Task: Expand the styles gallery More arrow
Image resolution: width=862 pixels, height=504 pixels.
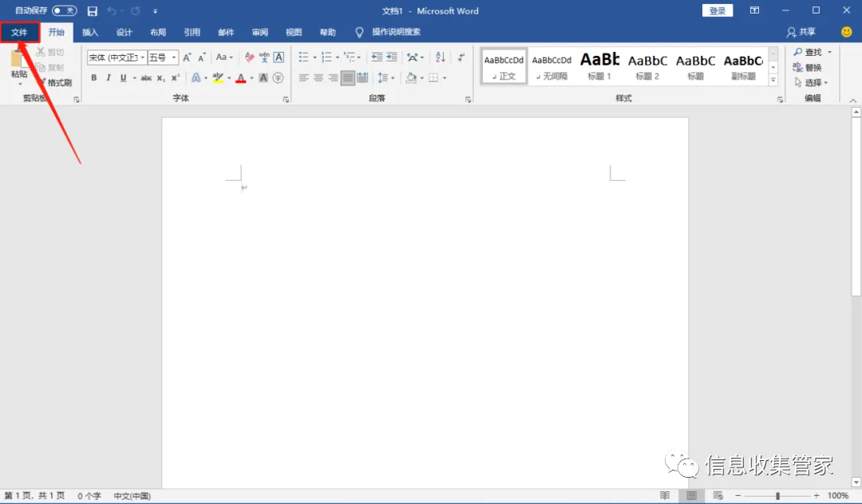Action: [x=773, y=80]
